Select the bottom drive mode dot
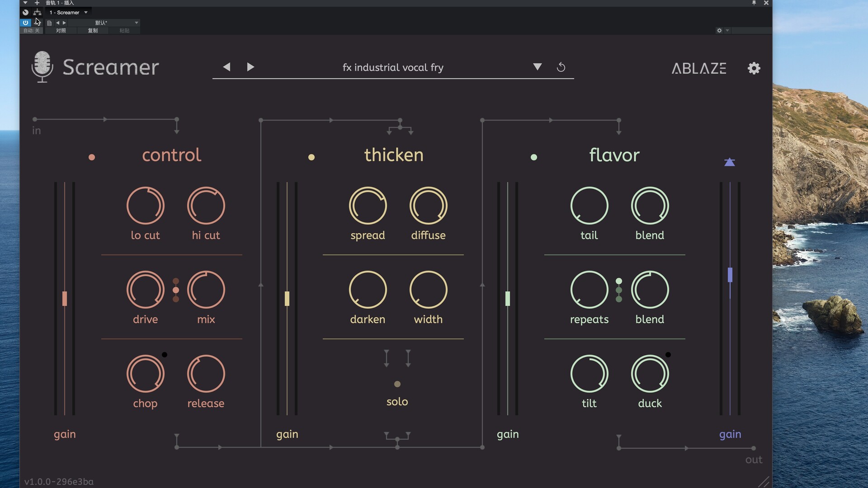 point(176,299)
